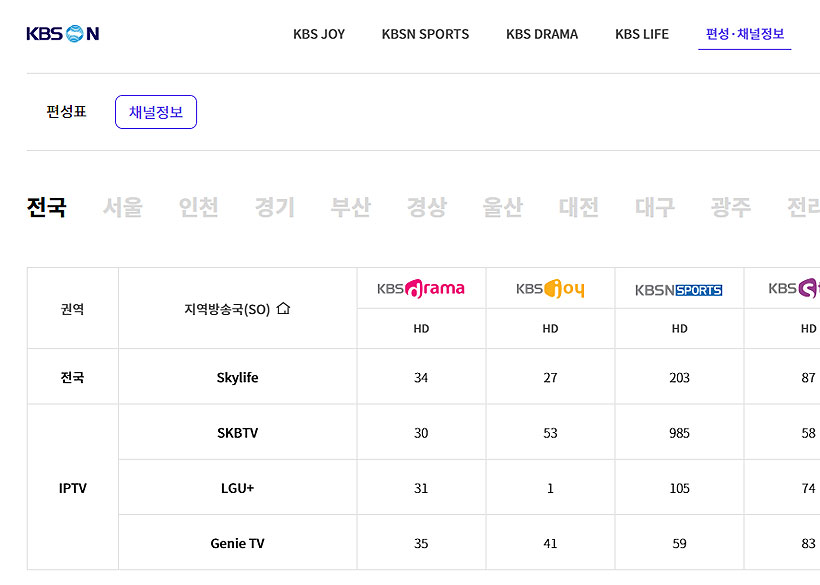Select the 전국 region tab

point(47,207)
